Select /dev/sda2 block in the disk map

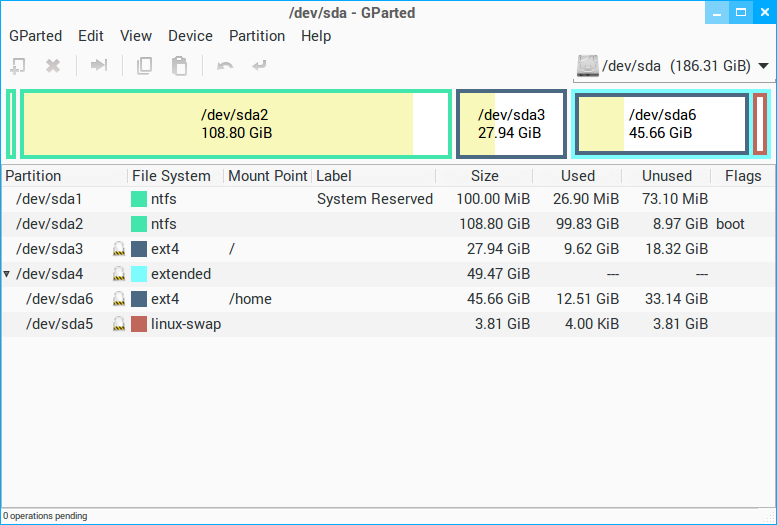[236, 124]
